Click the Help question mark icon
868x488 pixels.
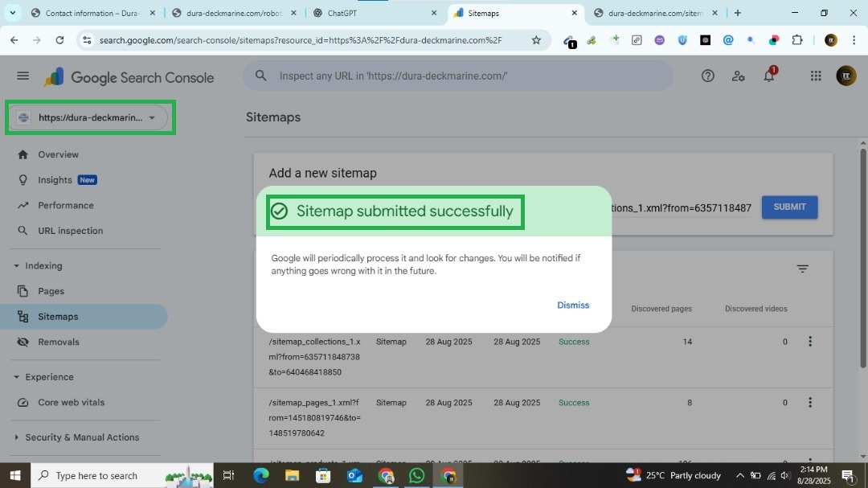pyautogui.click(x=707, y=76)
